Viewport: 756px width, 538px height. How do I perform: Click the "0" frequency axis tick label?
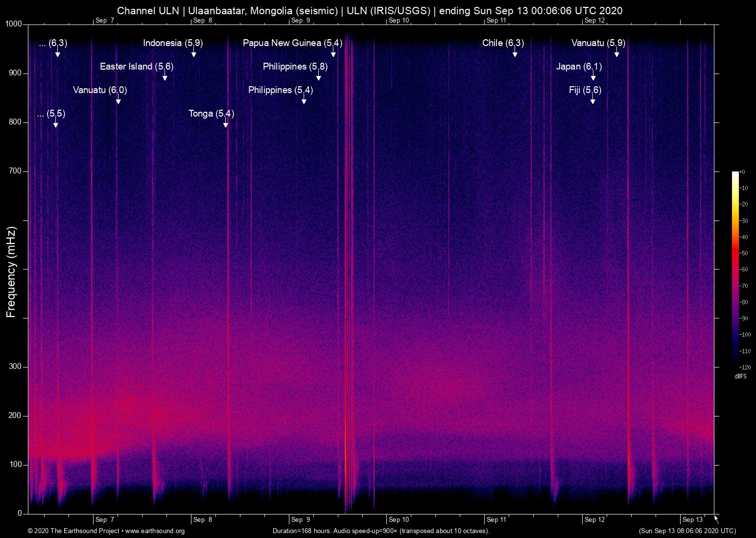coord(20,514)
